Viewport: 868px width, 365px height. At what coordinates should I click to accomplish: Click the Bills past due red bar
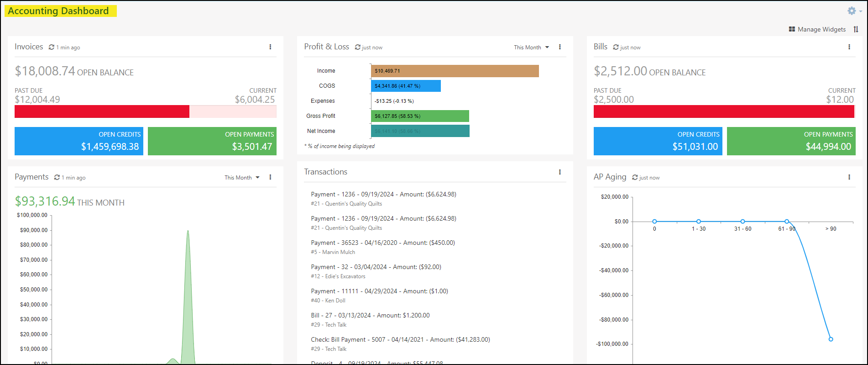click(x=724, y=111)
